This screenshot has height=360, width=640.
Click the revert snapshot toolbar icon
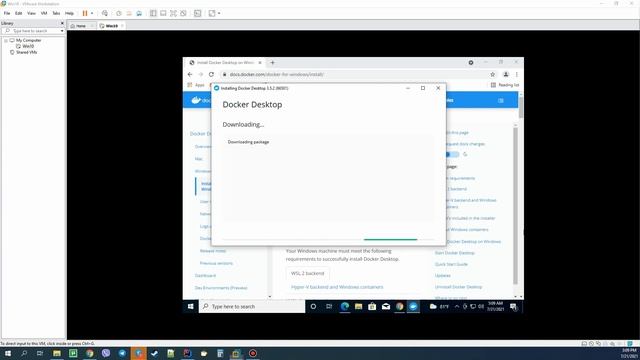tap(129, 13)
